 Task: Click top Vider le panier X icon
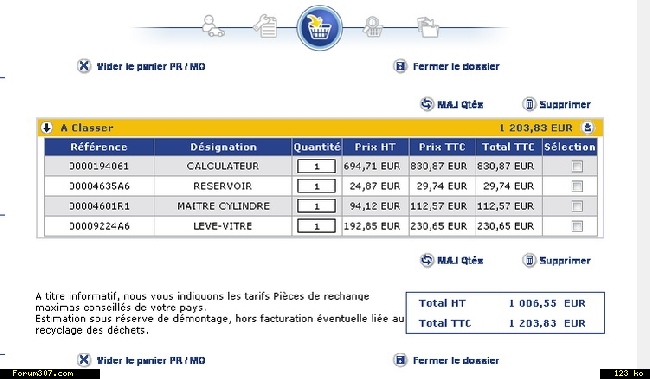[84, 66]
